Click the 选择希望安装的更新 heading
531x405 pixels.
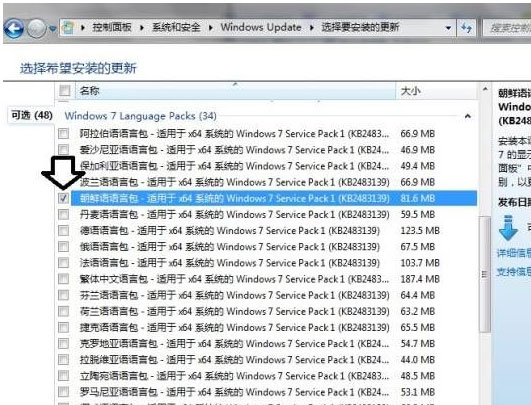[x=78, y=68]
